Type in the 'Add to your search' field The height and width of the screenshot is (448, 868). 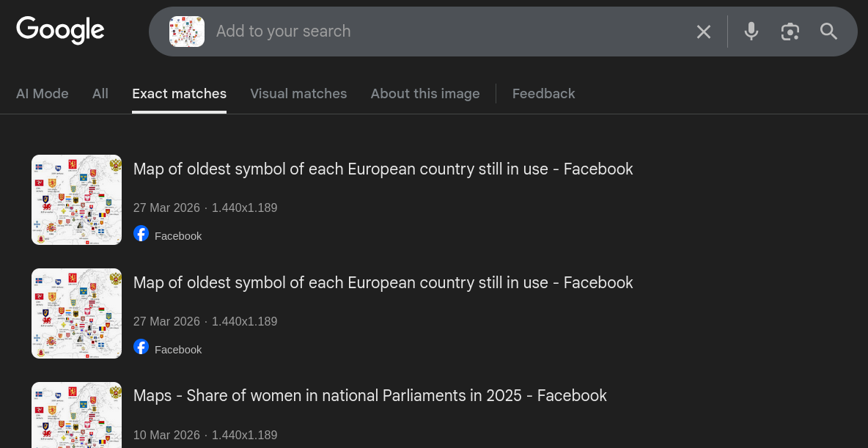click(440, 32)
